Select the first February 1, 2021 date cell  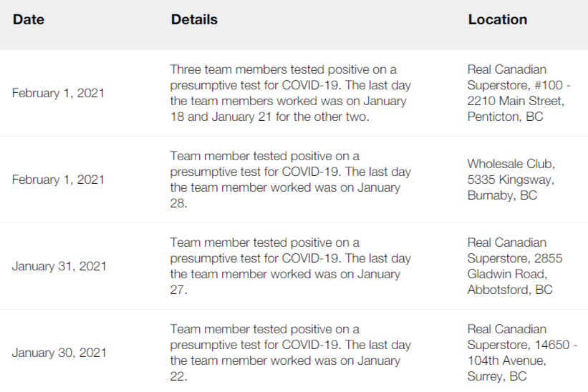pos(58,93)
